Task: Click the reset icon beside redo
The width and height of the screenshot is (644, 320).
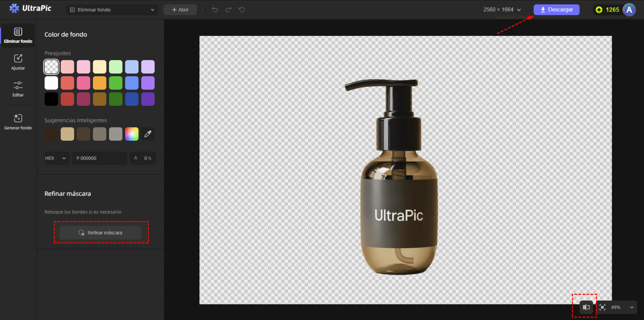Action: pyautogui.click(x=242, y=10)
